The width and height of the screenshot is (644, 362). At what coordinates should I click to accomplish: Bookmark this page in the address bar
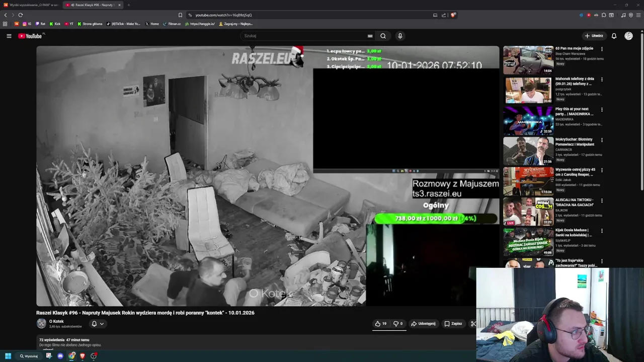pyautogui.click(x=180, y=15)
